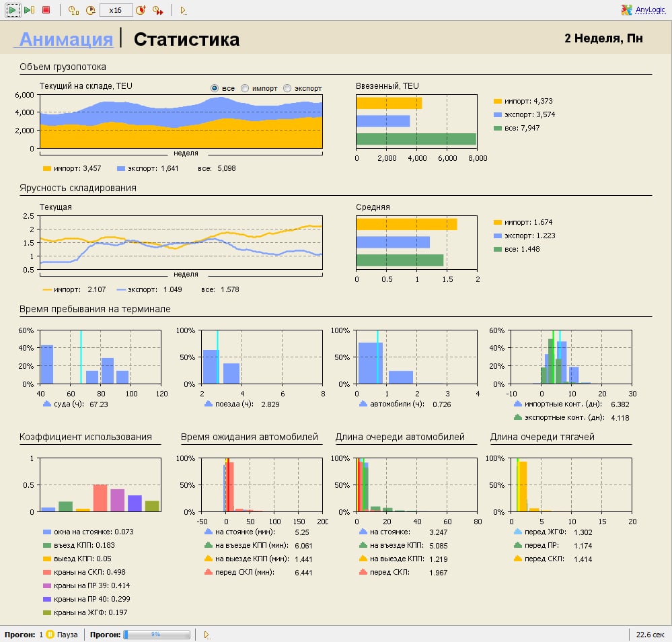Click the speed up simulation icon
The height and width of the screenshot is (642, 672).
[141, 10]
